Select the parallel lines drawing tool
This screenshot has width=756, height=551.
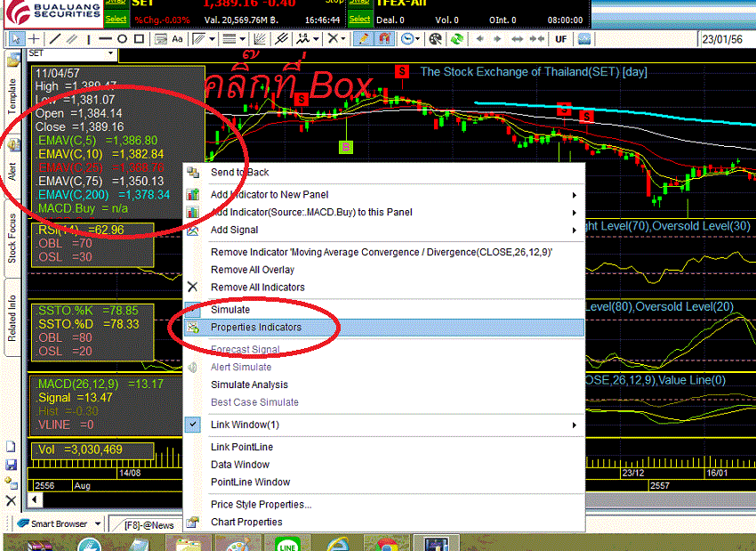(x=72, y=39)
